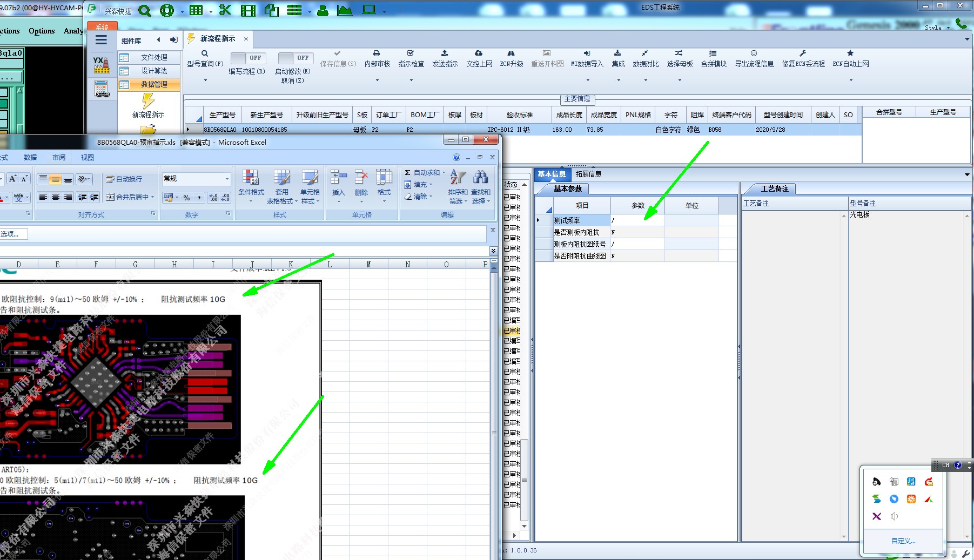Image resolution: width=974 pixels, height=560 pixels.
Task: Expand 内部审核 dropdown arrow
Action: click(377, 80)
